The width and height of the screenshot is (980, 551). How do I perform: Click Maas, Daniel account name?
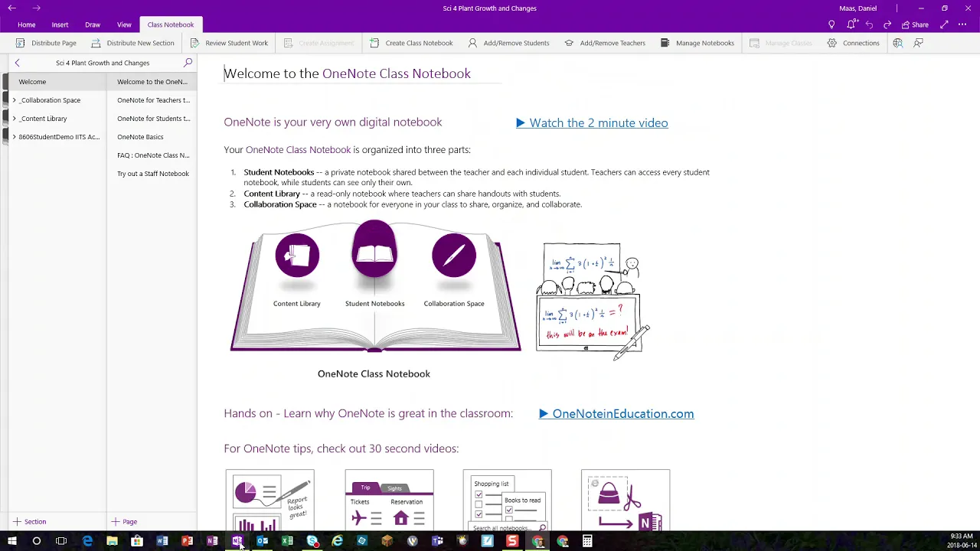coord(857,8)
